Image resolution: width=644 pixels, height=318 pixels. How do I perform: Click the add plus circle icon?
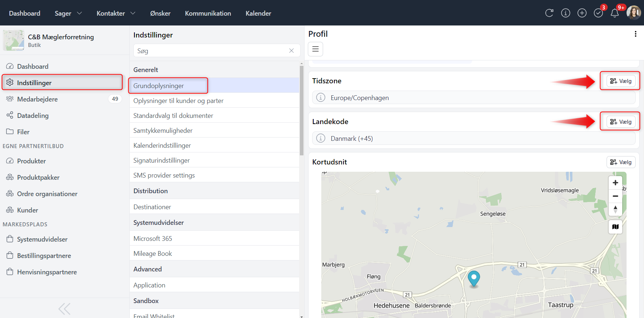[x=582, y=13]
